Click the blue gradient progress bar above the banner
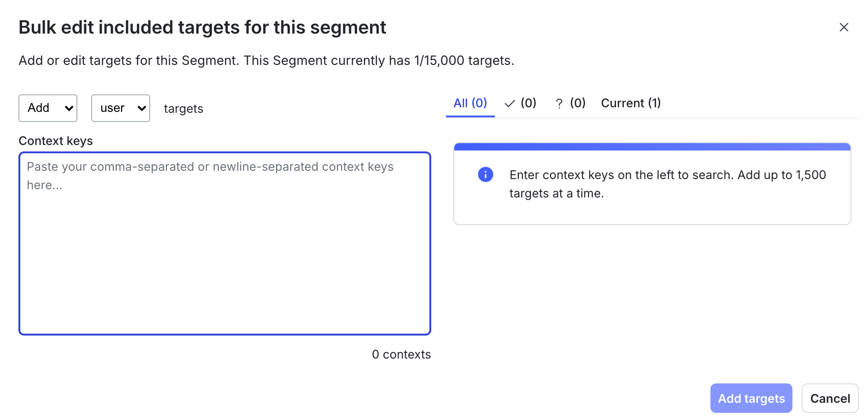This screenshot has width=868, height=417. click(652, 146)
